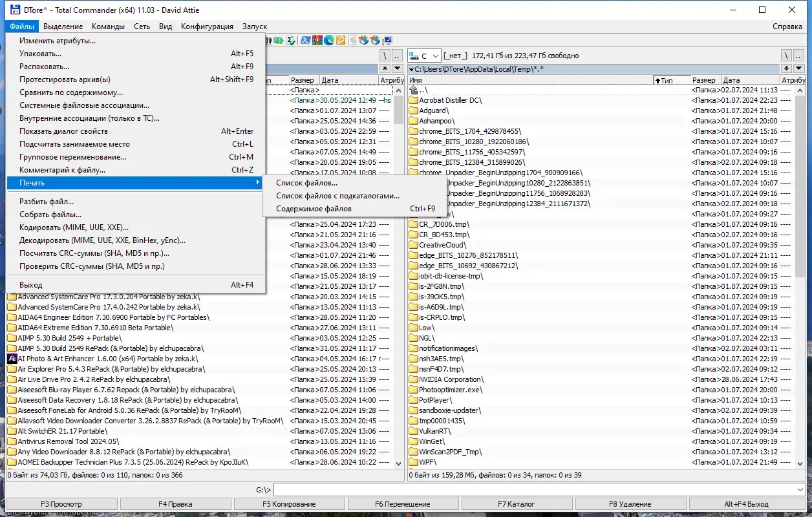Click right panel root directory backslash button
Screen dimensions: 812x517
[x=786, y=56]
